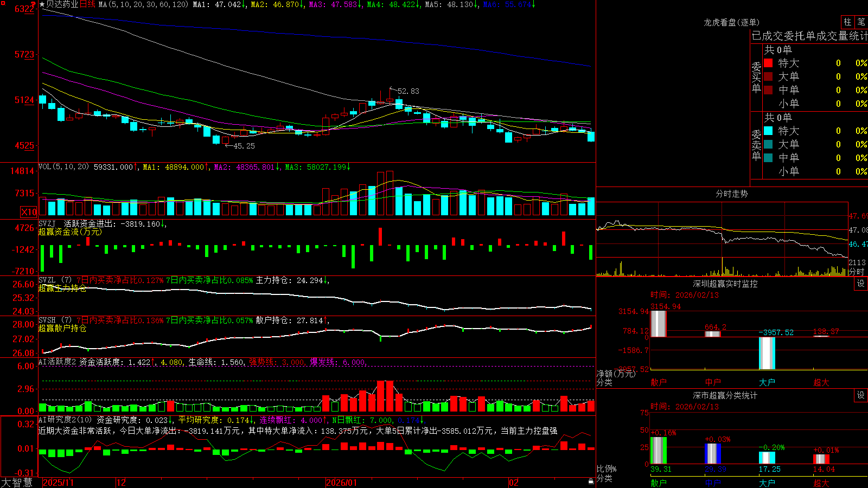The height and width of the screenshot is (488, 868).
Task: Open the red question-mark help icon
Action: [34, 4]
